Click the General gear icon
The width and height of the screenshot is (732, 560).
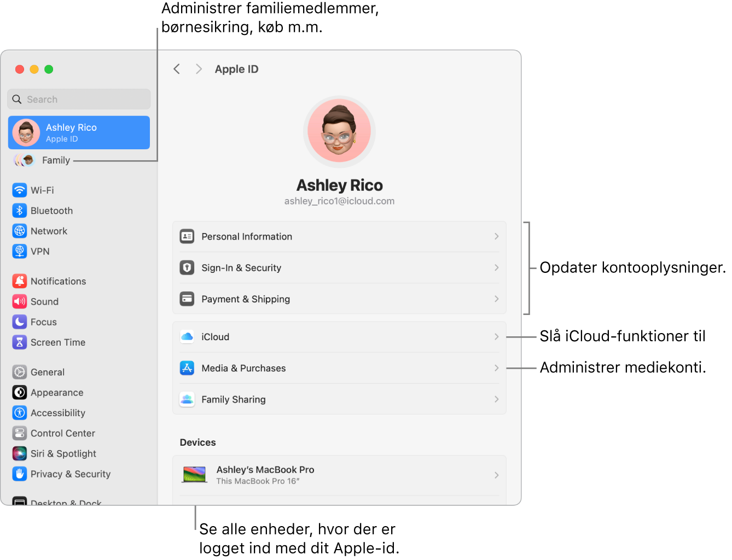tap(20, 372)
